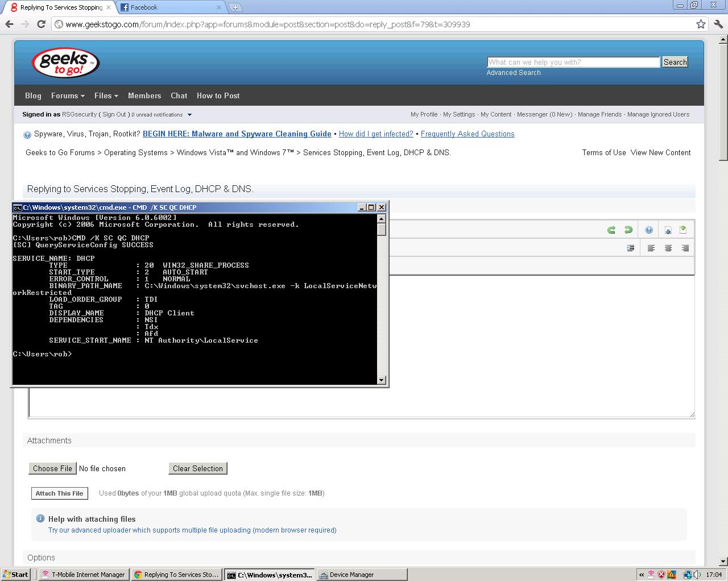Click the browser page scrollbar down arrow

(x=723, y=562)
